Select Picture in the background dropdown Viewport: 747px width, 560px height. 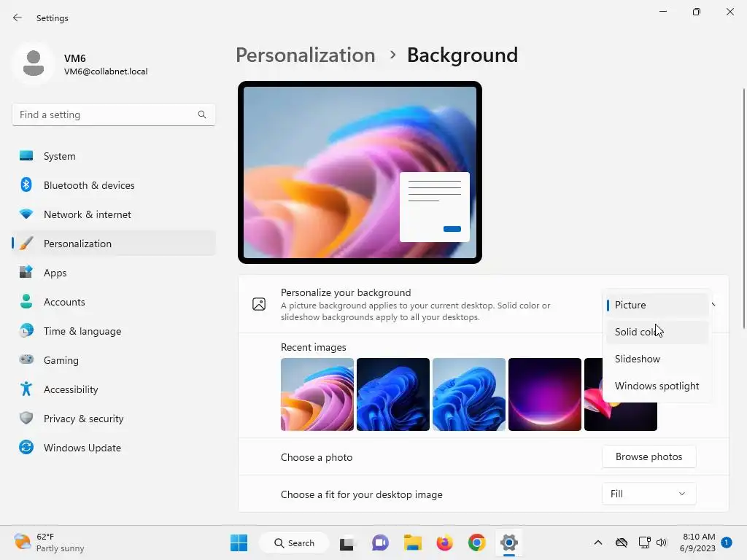coord(657,305)
